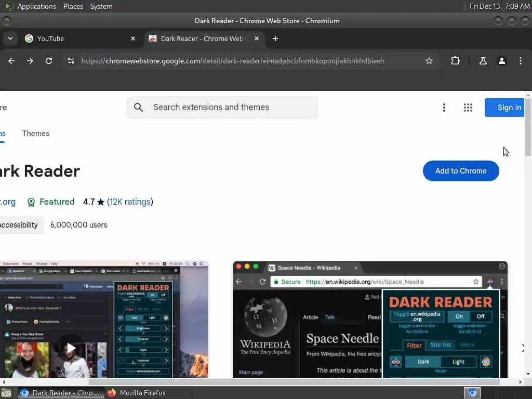Reload the Dark Reader store page

49,61
